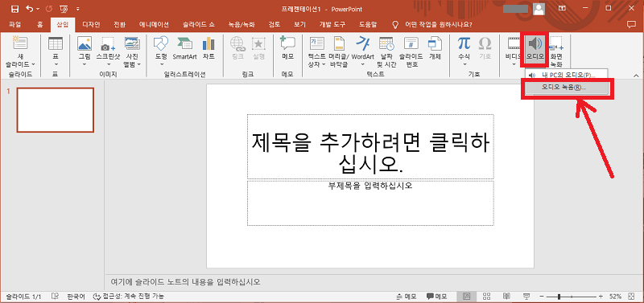Viewport: 644px width, 303px height.
Task: Start Slide Show view from status bar
Action: (x=526, y=296)
